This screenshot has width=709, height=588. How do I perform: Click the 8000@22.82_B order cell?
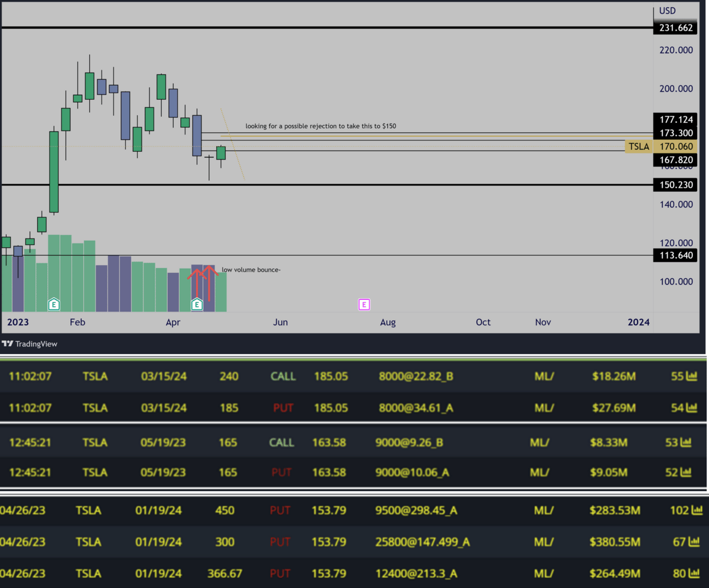416,376
